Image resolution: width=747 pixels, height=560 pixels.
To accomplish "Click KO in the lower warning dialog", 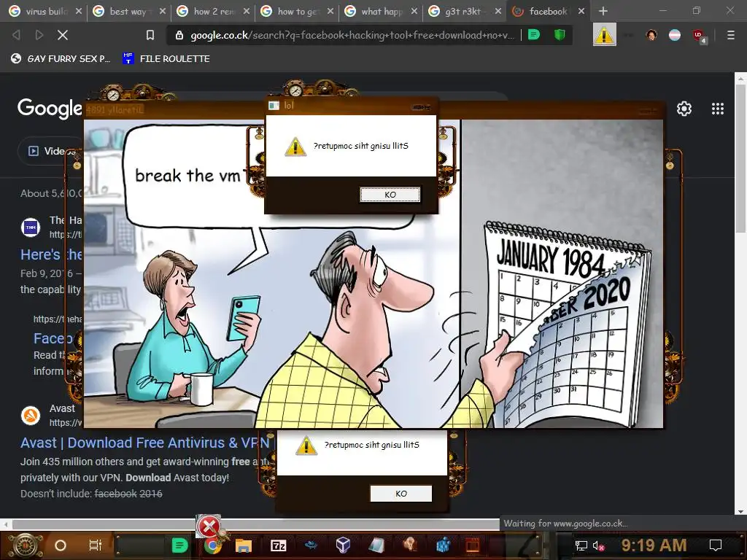I will 401,494.
